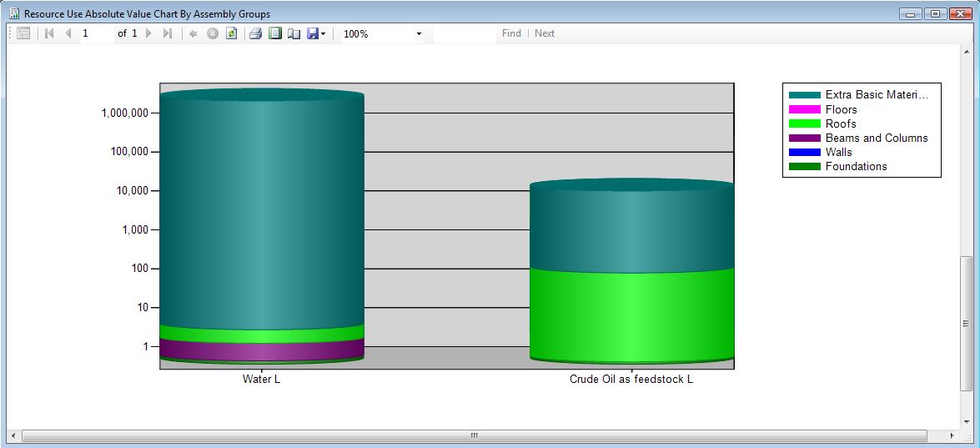
Task: Click the 100,000 axis value
Action: point(128,152)
